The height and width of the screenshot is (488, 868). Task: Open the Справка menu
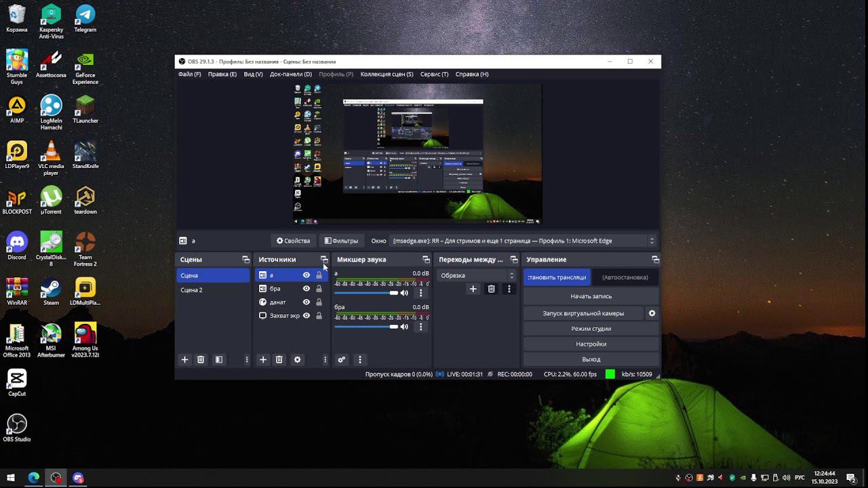click(472, 75)
